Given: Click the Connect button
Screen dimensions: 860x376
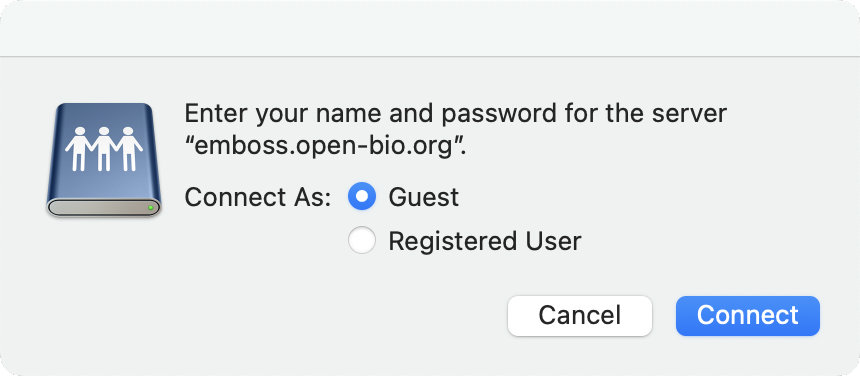Looking at the screenshot, I should click(x=748, y=316).
